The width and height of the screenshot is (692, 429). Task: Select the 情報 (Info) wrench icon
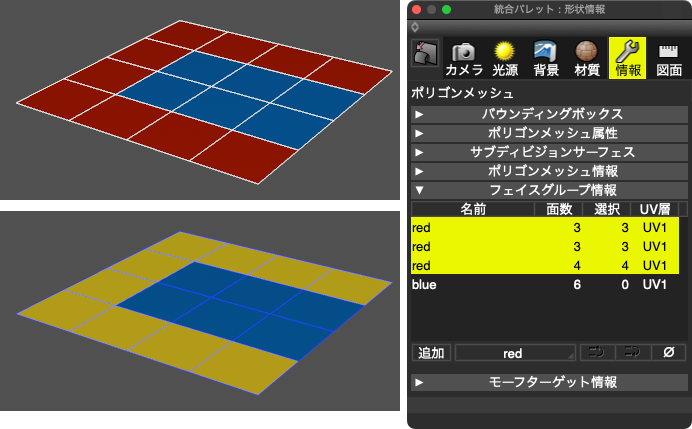(x=628, y=58)
